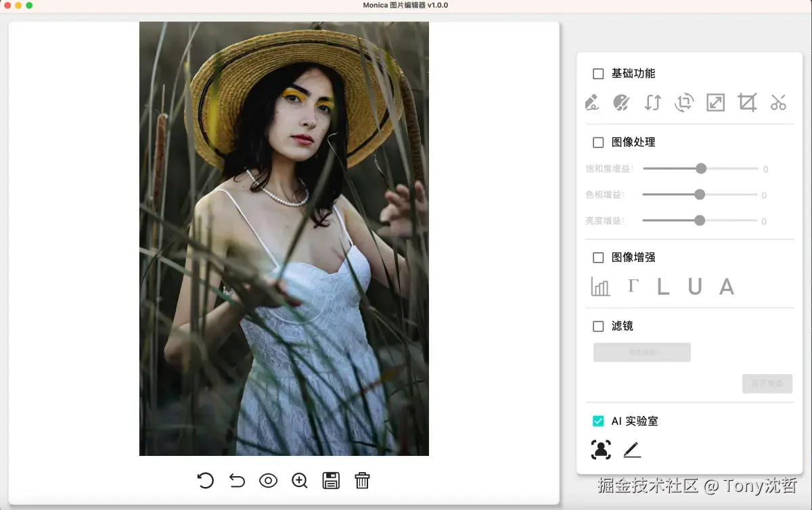Screen dimensions: 812x510
Task: Open the color palette brush tool
Action: click(621, 103)
